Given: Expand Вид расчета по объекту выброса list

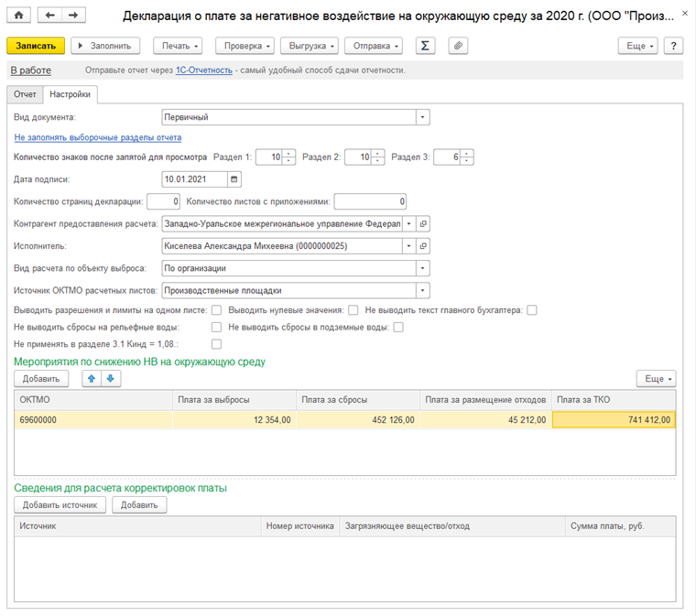Looking at the screenshot, I should tap(422, 268).
